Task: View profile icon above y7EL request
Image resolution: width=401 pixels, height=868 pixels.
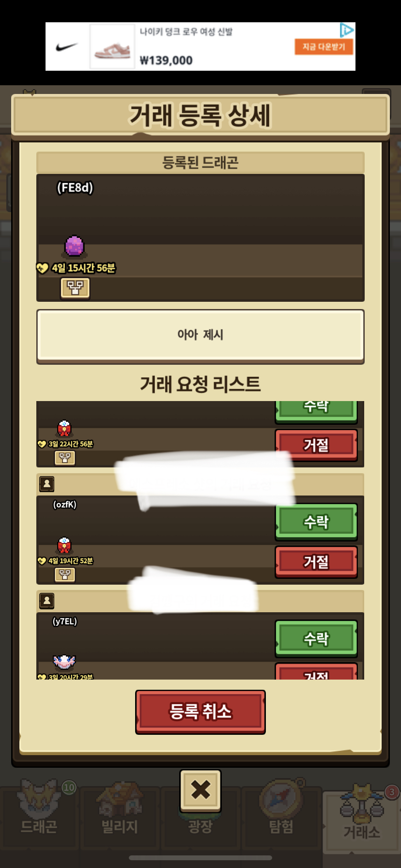Action: tap(46, 601)
